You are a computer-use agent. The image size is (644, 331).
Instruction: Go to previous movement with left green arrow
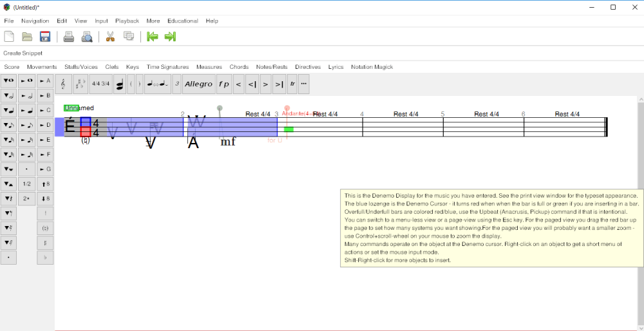[x=153, y=37]
